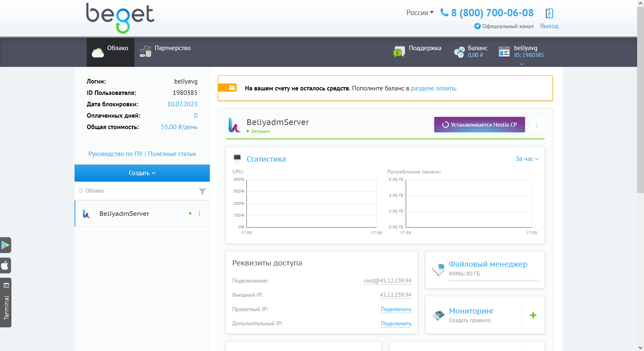Open three-dot menu for BeliyadmServer in sidebar

(200, 213)
